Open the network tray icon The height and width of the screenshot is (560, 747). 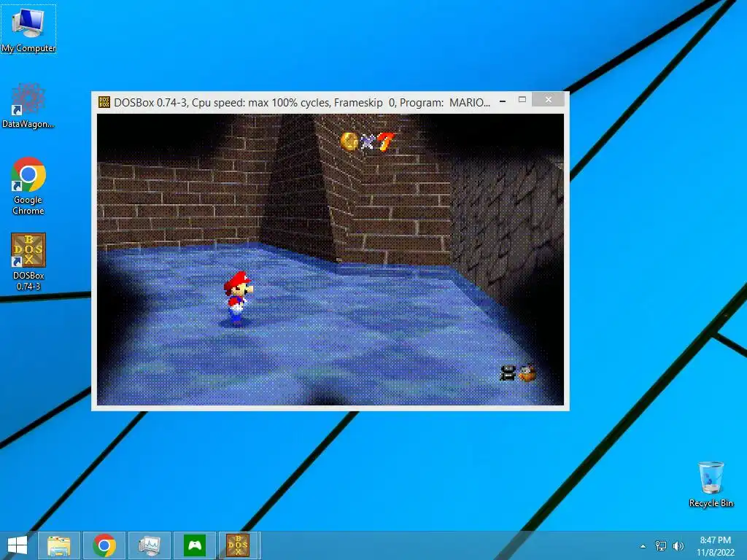point(661,546)
